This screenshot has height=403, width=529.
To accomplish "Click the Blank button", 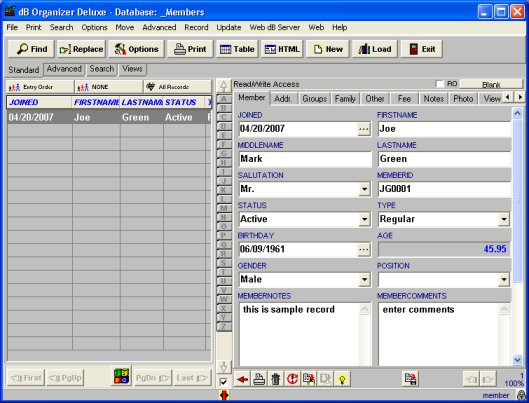I will pyautogui.click(x=491, y=84).
